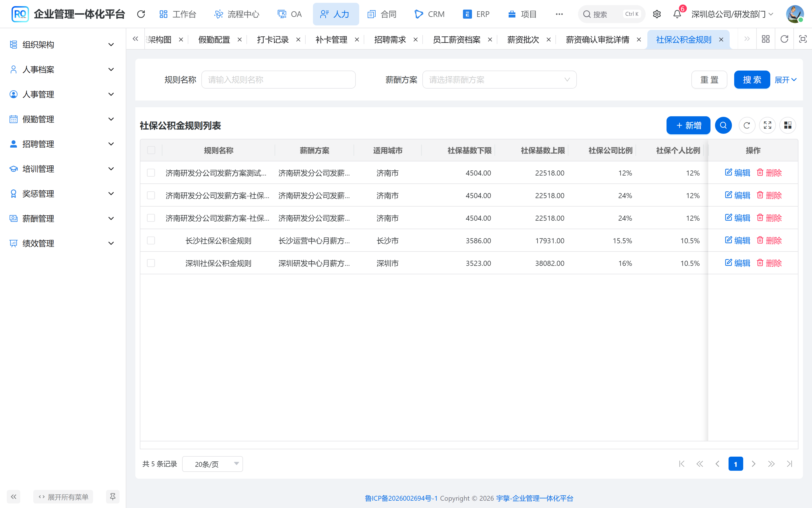Edit the 深圳社保公积金规则 row
The image size is (812, 508).
pos(738,263)
